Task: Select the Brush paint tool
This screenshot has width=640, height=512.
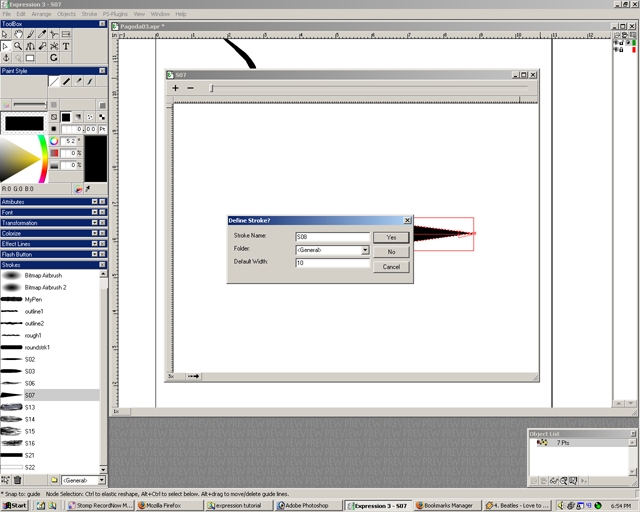Action: click(30, 34)
